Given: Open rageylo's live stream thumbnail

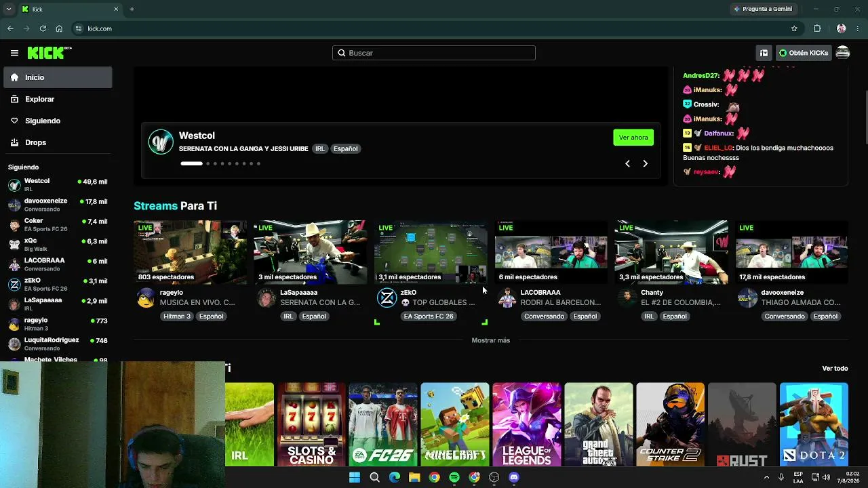Looking at the screenshot, I should 190,252.
